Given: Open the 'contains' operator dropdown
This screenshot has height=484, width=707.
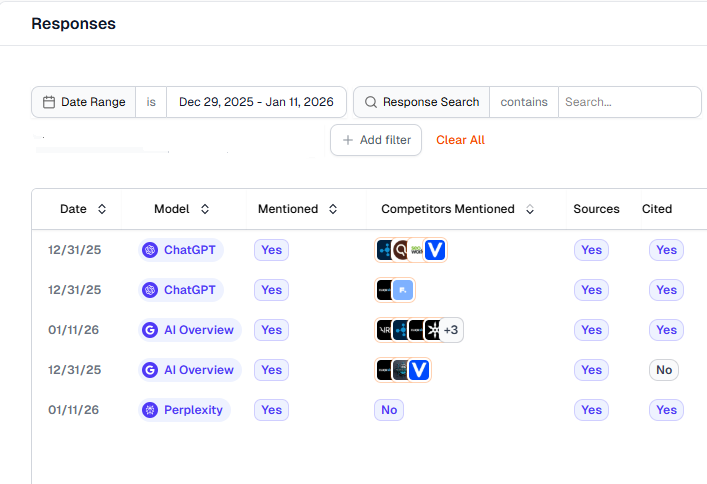Looking at the screenshot, I should 524,102.
